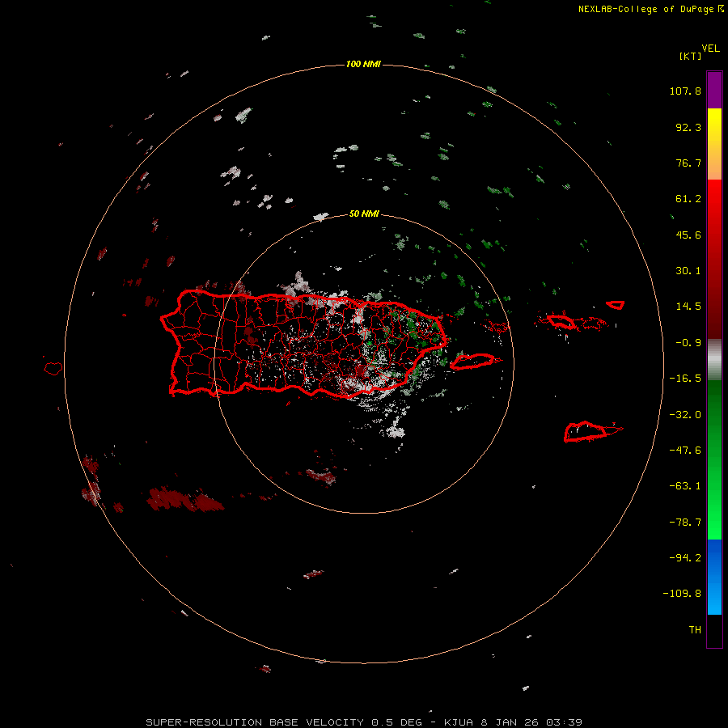Click the 30.1 velocity scale value
This screenshot has height=728, width=728.
coord(688,271)
